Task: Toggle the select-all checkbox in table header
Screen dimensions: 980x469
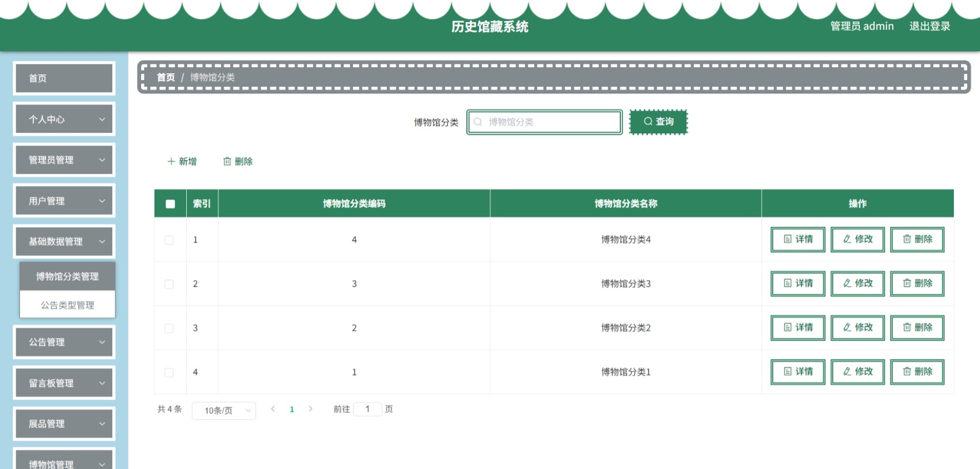Action: pos(170,204)
